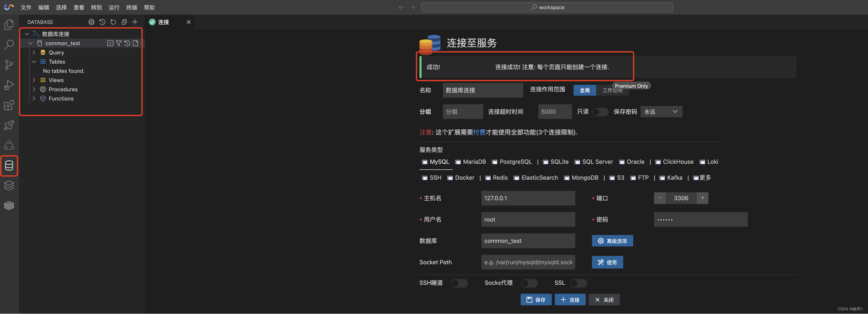The width and height of the screenshot is (868, 314).
Task: Open 高级选项 advanced options
Action: click(612, 241)
